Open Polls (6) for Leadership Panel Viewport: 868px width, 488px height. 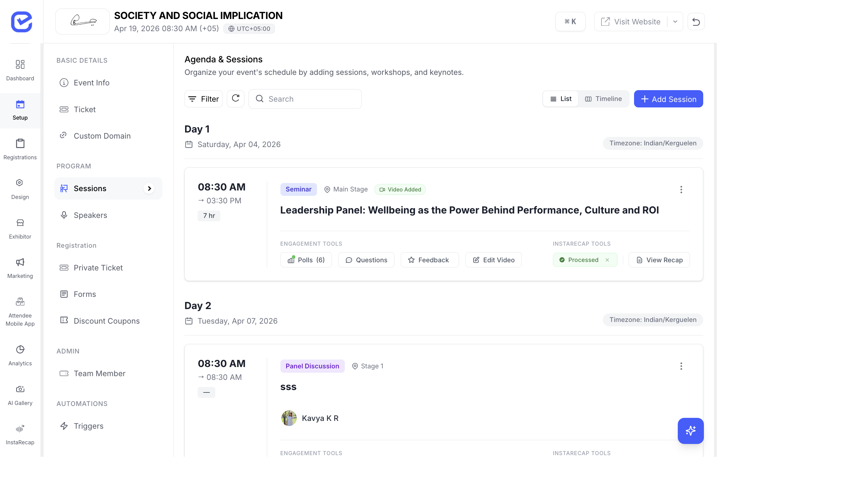tap(306, 260)
